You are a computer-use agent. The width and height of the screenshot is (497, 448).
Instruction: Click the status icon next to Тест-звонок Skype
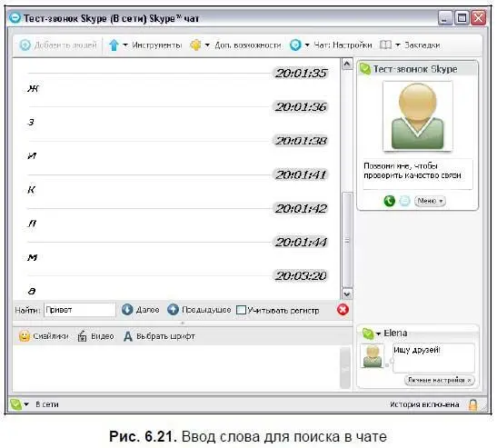365,68
